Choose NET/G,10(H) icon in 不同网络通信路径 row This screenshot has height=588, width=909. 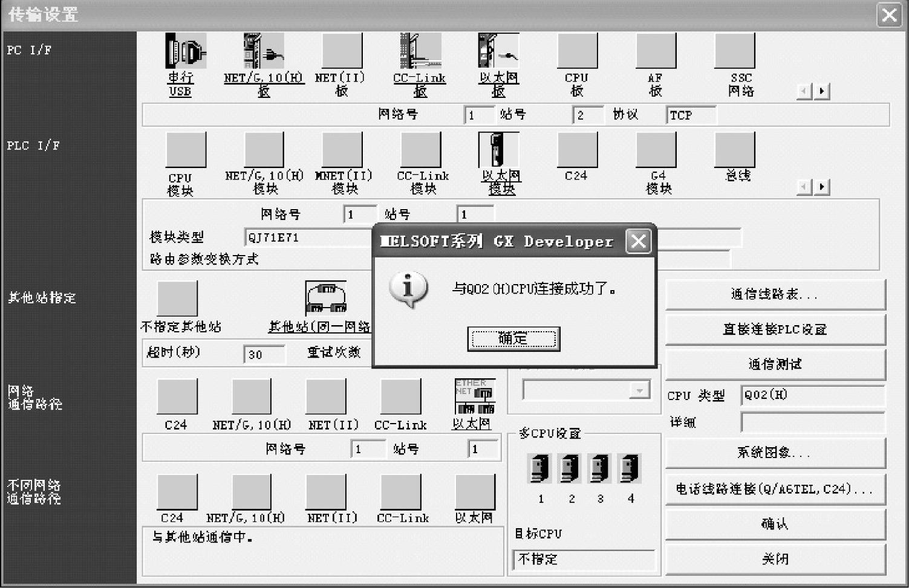coord(252,491)
